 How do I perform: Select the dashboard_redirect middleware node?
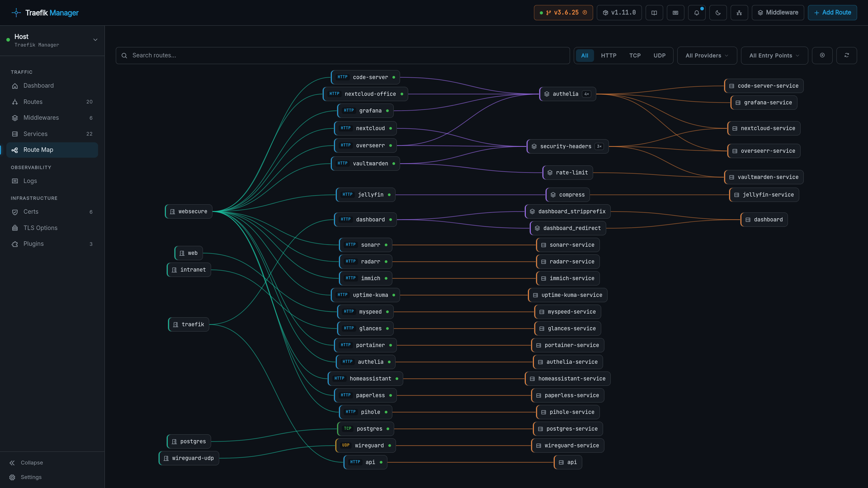tap(567, 228)
